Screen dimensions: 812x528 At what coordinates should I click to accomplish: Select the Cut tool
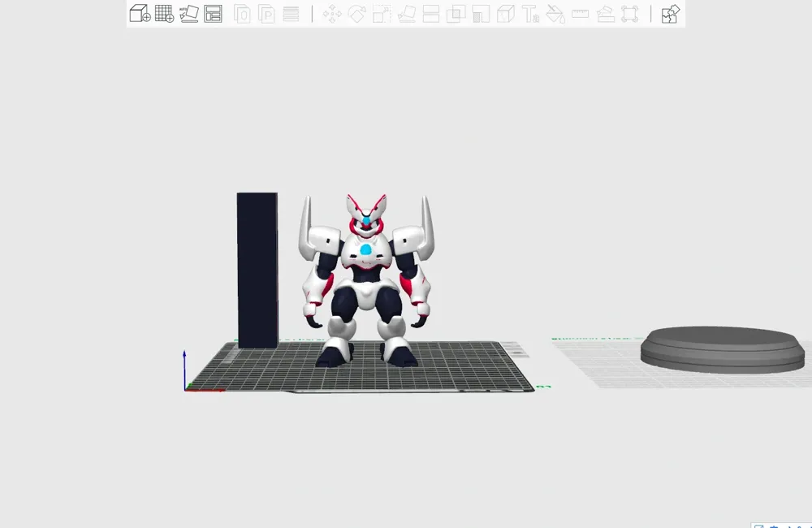431,14
